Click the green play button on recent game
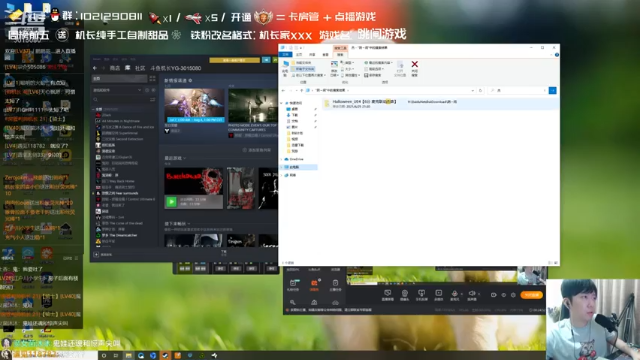Viewport: 640px width, 360px height. [x=171, y=202]
